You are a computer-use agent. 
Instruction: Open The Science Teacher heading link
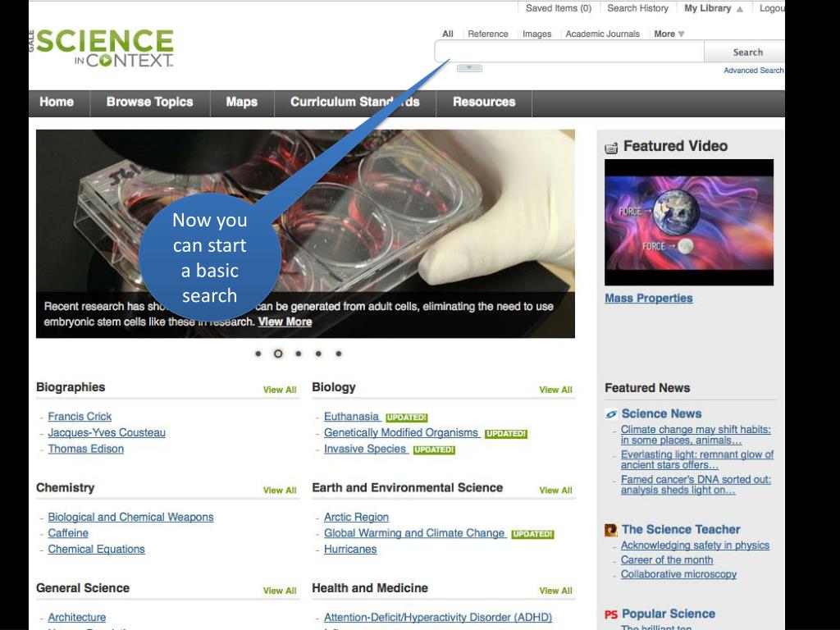coord(681,529)
